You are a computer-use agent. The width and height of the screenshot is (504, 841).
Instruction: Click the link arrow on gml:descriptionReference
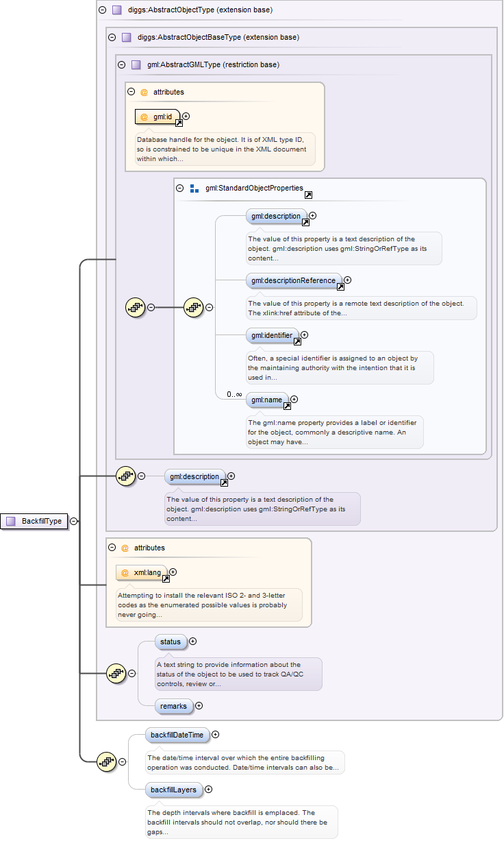coord(340,287)
